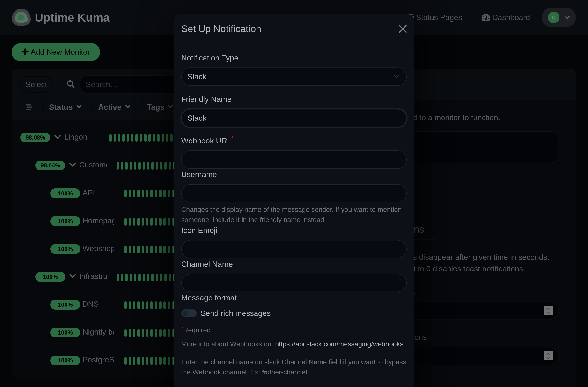Click the lower number stepper in settings
Screen dimensions: 588x387
pos(548,356)
